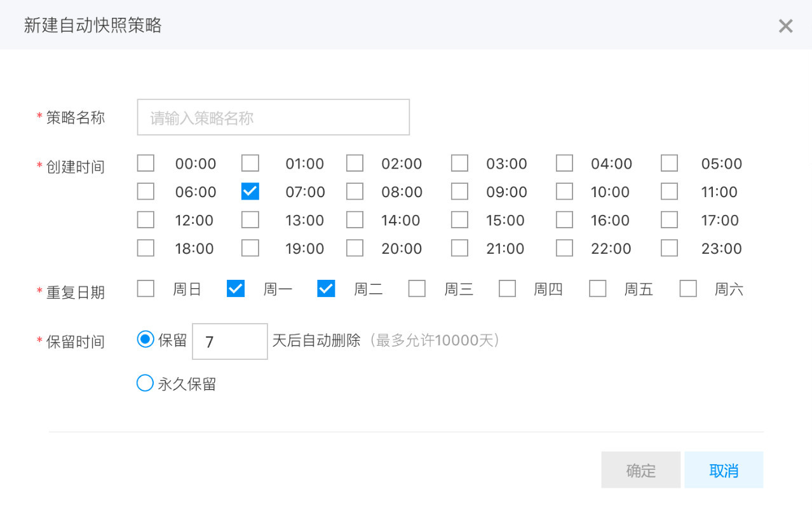Uncheck the 07:00 creation time checkbox

click(x=250, y=192)
